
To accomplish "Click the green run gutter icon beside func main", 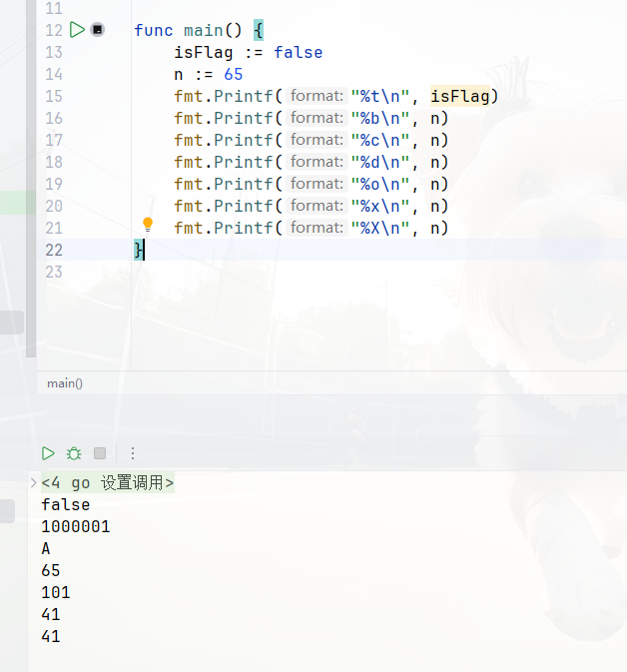I will click(x=77, y=30).
